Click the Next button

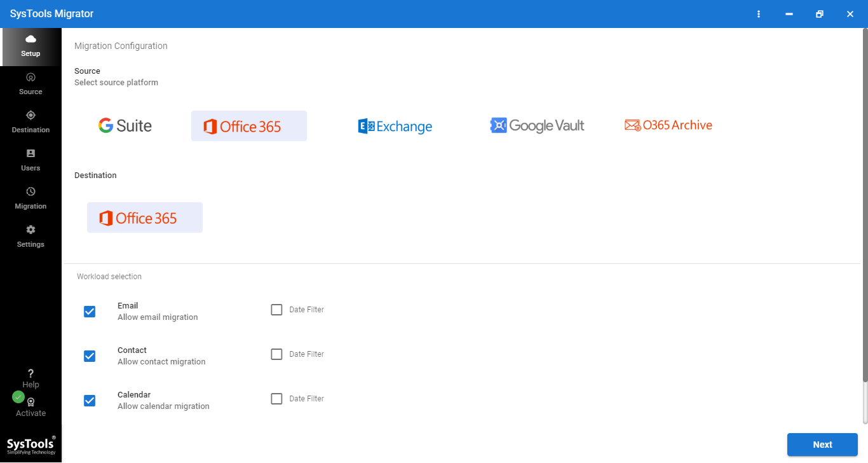tap(822, 445)
